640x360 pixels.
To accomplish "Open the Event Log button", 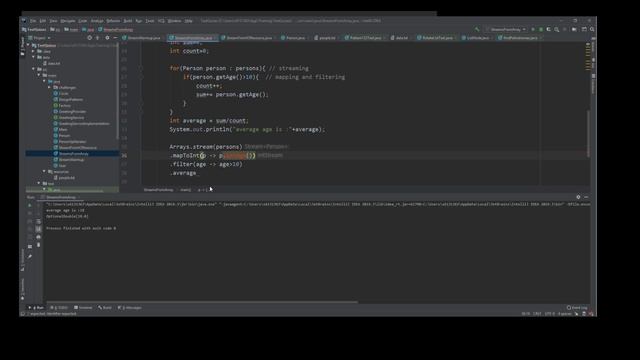I will 577,307.
